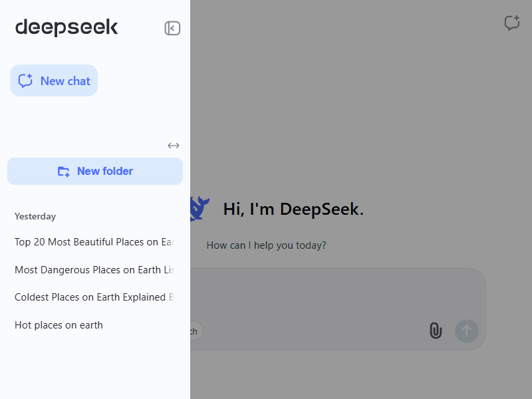Image resolution: width=532 pixels, height=399 pixels.
Task: Open the Most Dangerous Places on Earth chat
Action: pyautogui.click(x=94, y=270)
